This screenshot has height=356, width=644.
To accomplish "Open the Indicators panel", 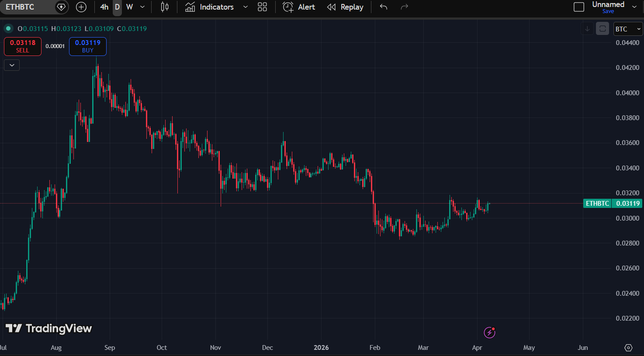I will 209,7.
